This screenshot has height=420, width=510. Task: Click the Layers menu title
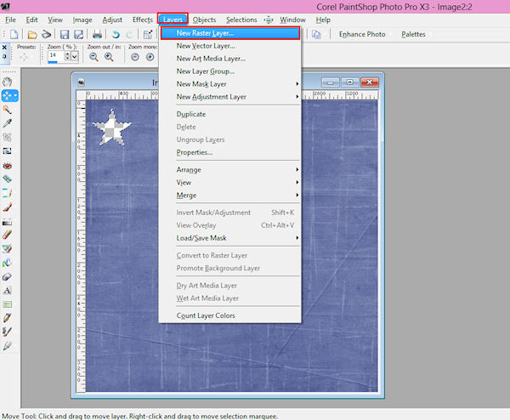click(x=173, y=20)
